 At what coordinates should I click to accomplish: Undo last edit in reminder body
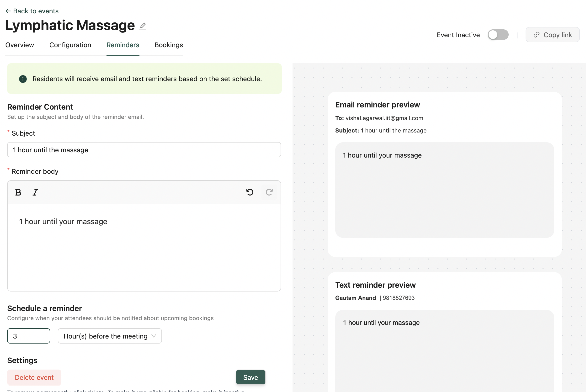coord(250,192)
